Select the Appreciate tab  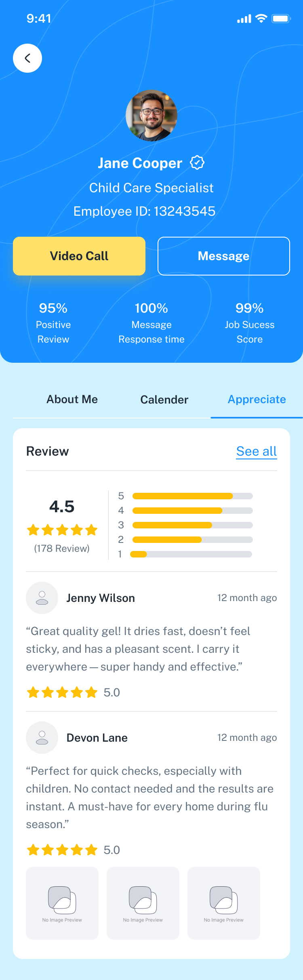click(x=257, y=400)
